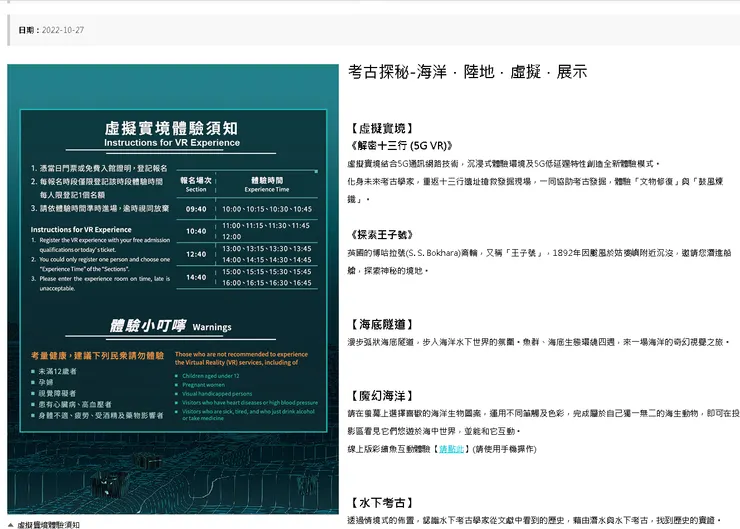The width and height of the screenshot is (740, 529).
Task: Click the 體驗小叮嚀 Warnings heading in the poster
Action: [170, 326]
